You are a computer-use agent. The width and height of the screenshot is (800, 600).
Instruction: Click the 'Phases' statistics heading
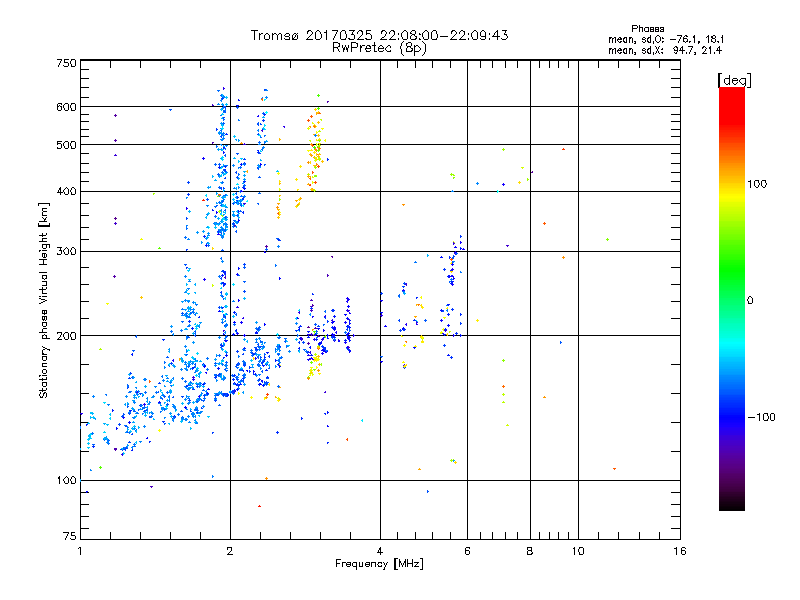click(647, 29)
